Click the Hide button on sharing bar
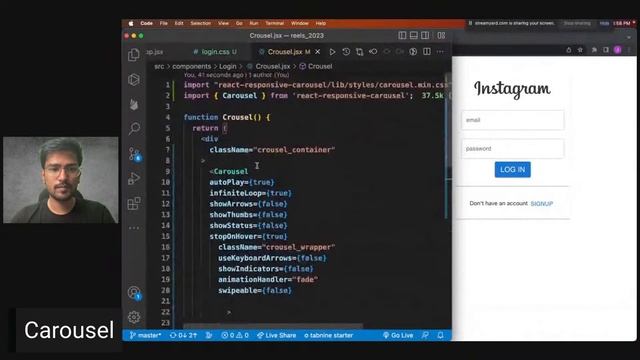This screenshot has height=360, width=640. click(604, 23)
